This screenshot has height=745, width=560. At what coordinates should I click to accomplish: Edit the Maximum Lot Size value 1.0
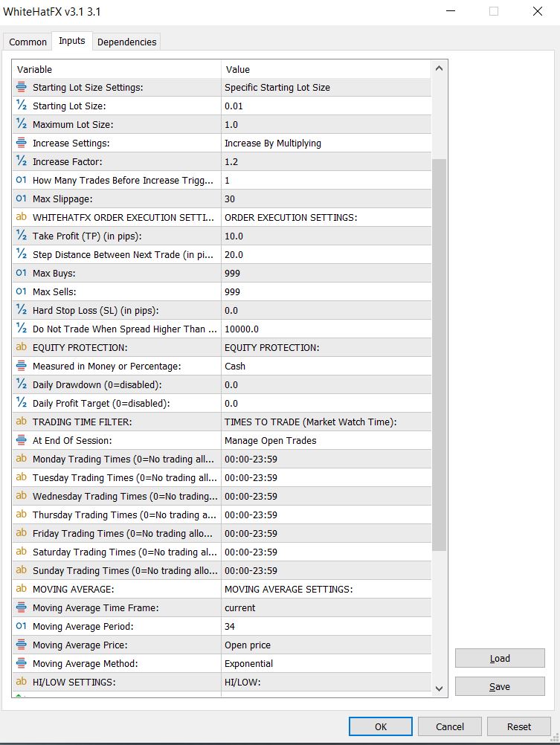[x=326, y=124]
